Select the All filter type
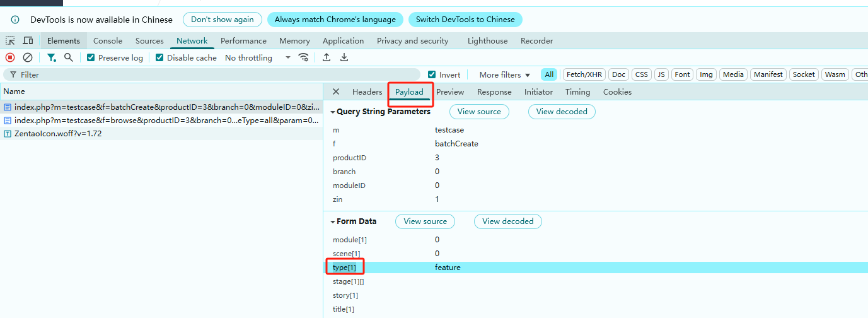 point(549,74)
